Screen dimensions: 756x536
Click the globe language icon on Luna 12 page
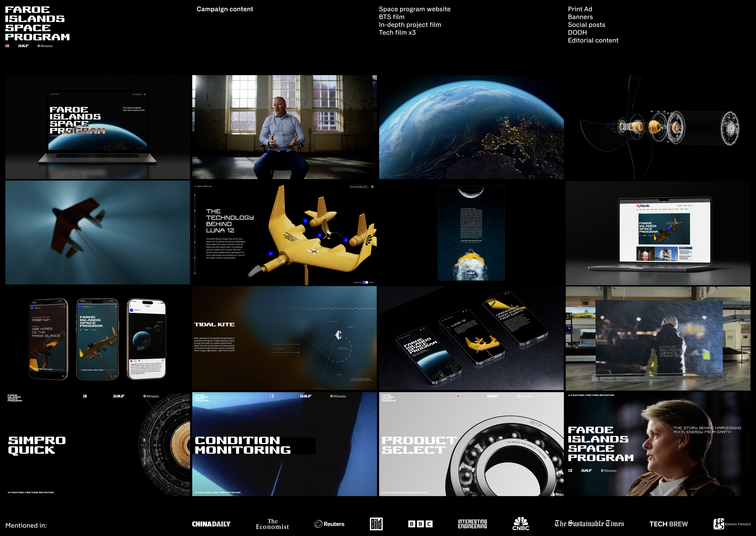coord(372,187)
